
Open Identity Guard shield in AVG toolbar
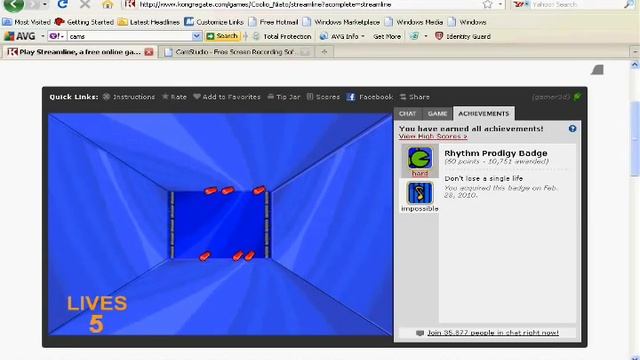463,36
